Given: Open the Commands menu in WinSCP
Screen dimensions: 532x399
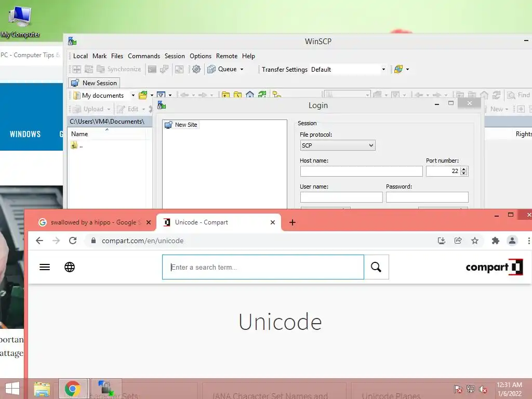Looking at the screenshot, I should click(x=144, y=56).
